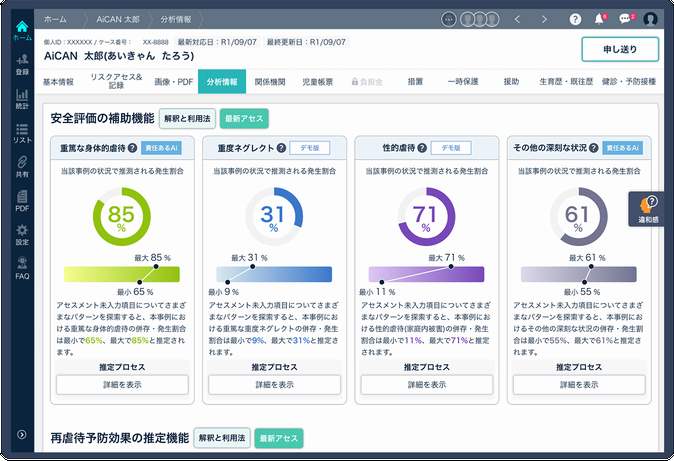The image size is (674, 461).
Task: Switch to the 援助 tab
Action: point(511,81)
